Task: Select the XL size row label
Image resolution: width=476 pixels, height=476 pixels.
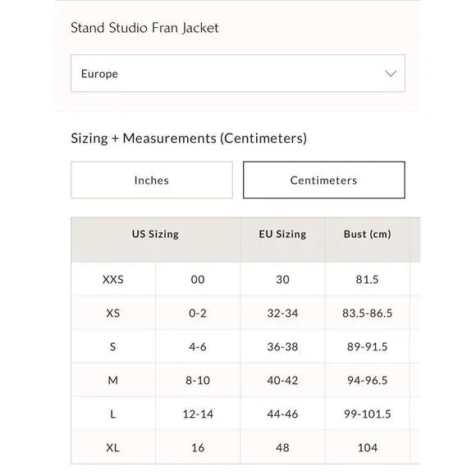Action: tap(113, 447)
